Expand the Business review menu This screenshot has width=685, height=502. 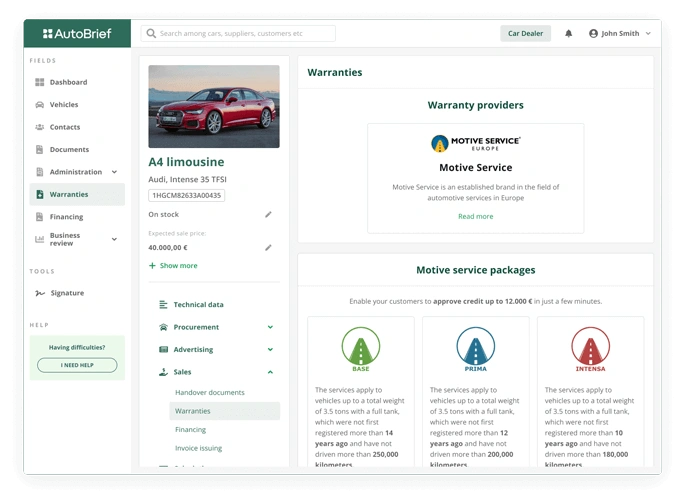pos(114,239)
